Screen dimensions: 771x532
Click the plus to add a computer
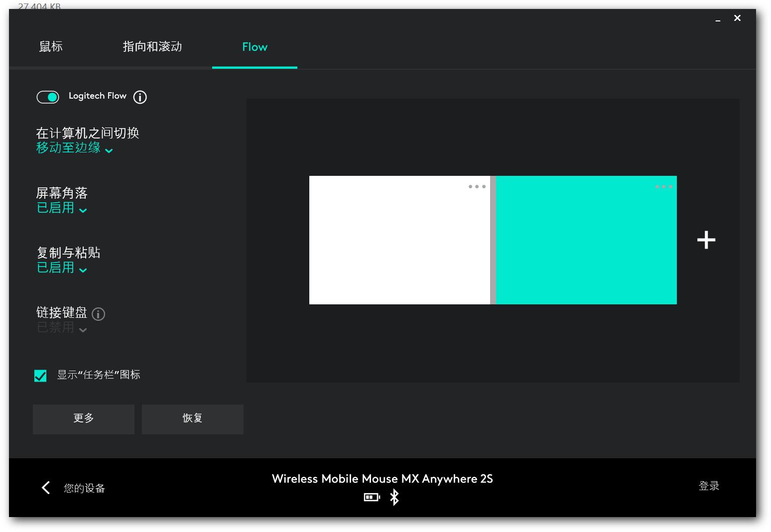706,240
